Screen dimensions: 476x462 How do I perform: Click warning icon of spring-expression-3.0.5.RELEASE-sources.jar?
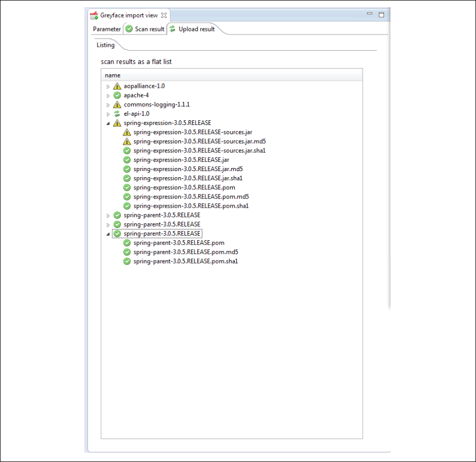click(x=127, y=132)
